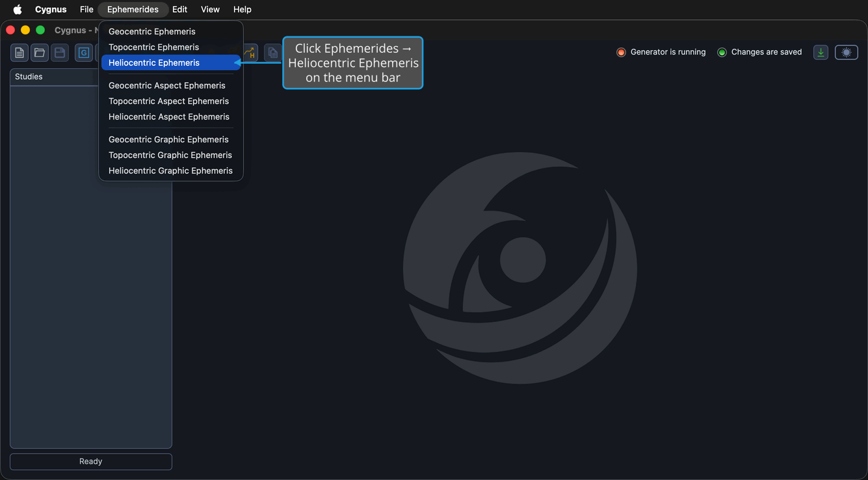Choose Topocentric Graphic Ephemeris

click(x=171, y=155)
